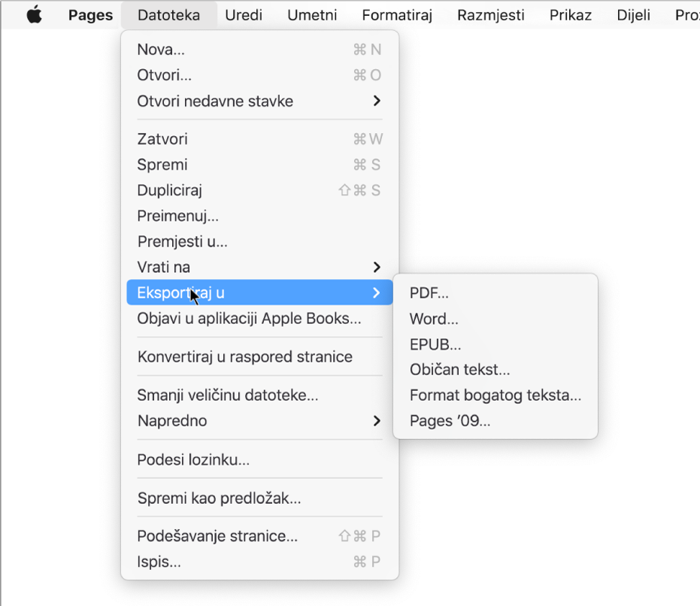This screenshot has width=700, height=606.
Task: Open the Apple logo menu
Action: coord(35,15)
